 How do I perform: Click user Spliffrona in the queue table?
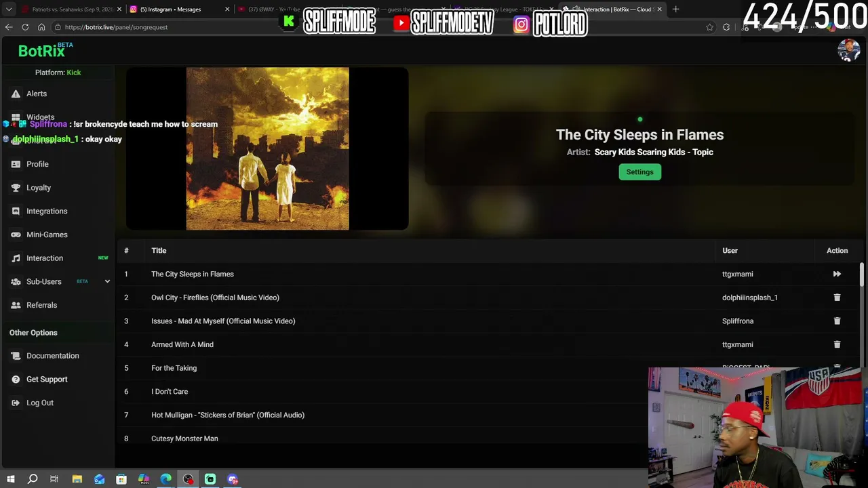[x=738, y=321]
